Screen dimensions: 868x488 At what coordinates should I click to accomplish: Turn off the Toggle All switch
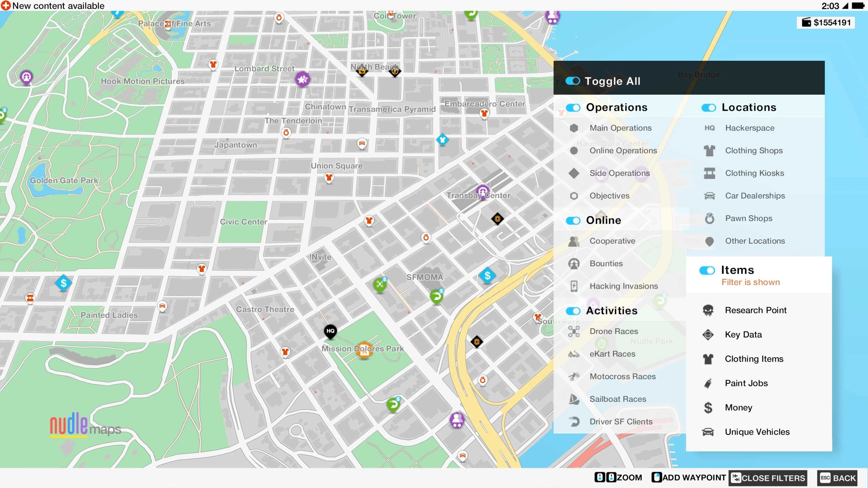(x=573, y=81)
